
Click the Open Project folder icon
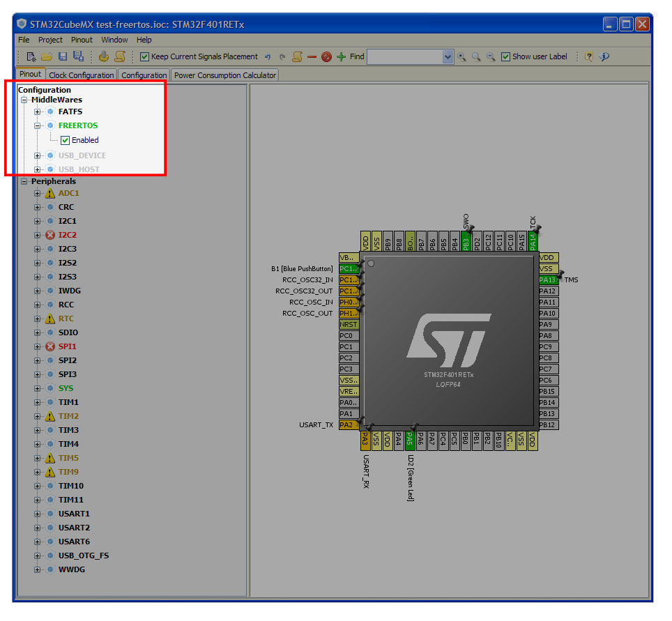pos(47,56)
